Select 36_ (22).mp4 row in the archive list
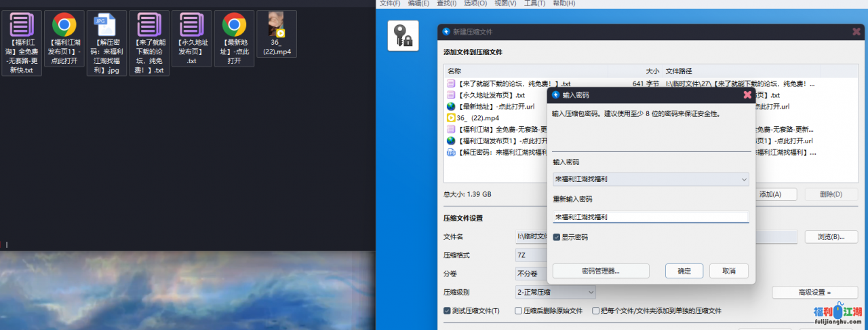This screenshot has width=868, height=330. pos(473,117)
